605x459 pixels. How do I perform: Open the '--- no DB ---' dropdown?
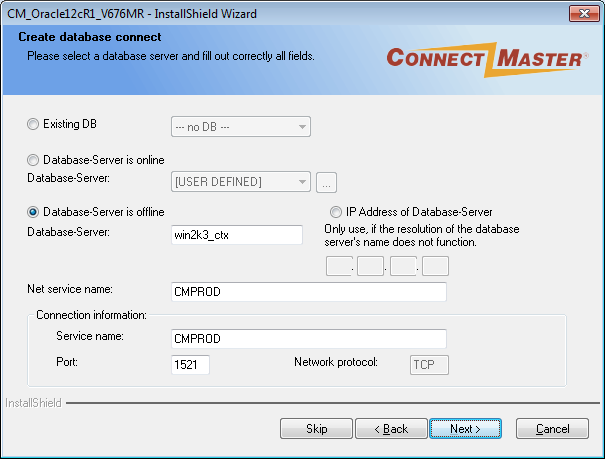point(241,127)
